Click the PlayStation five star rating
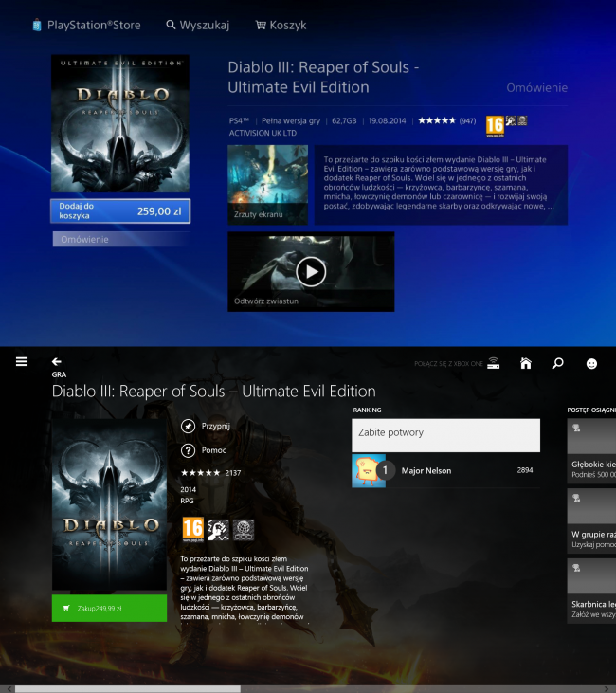This screenshot has height=693, width=616. click(437, 120)
